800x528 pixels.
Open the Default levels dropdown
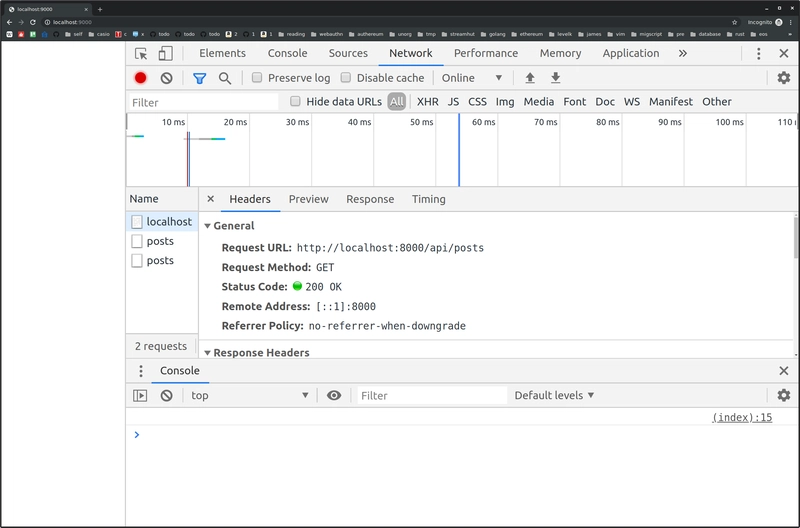[x=554, y=395]
